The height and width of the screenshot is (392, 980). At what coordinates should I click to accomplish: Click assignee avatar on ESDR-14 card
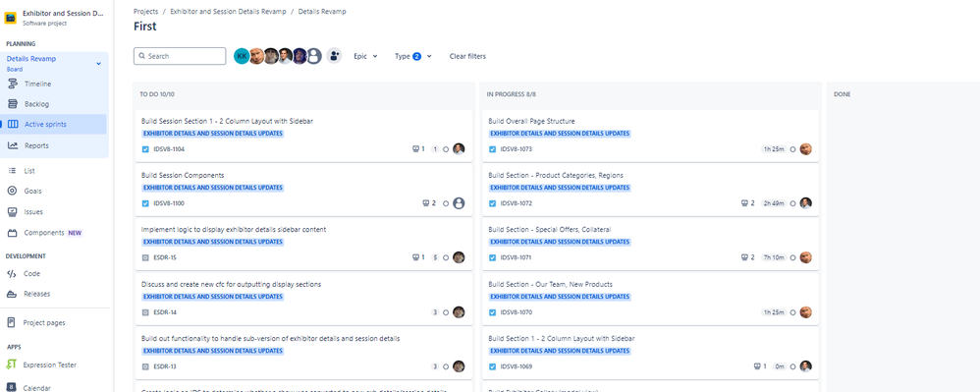(x=459, y=312)
